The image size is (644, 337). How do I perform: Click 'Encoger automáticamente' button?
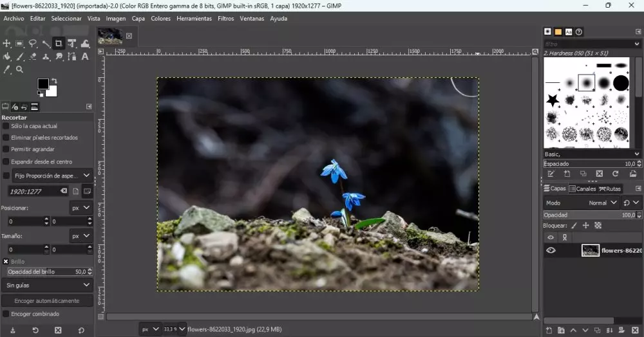[47, 301]
